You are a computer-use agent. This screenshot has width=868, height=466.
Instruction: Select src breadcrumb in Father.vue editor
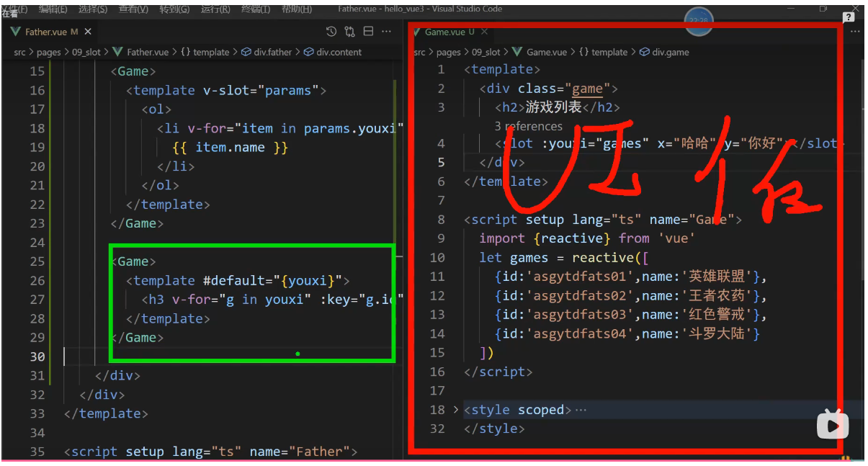pyautogui.click(x=20, y=52)
